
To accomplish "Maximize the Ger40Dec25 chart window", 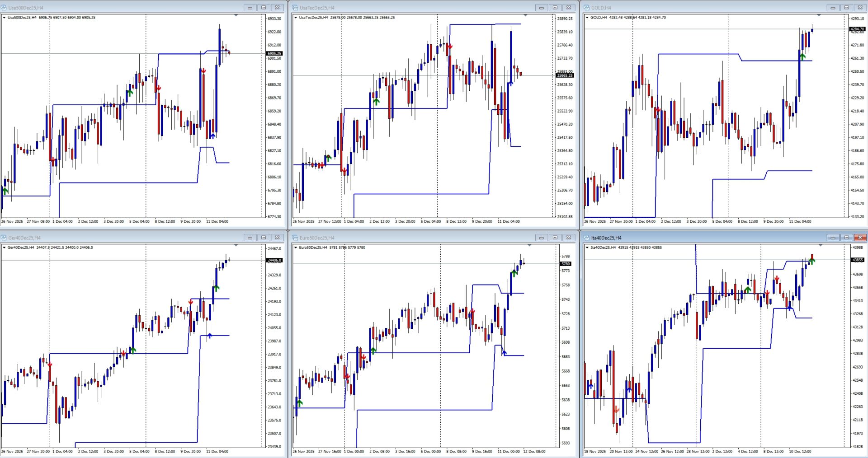I will [264, 238].
